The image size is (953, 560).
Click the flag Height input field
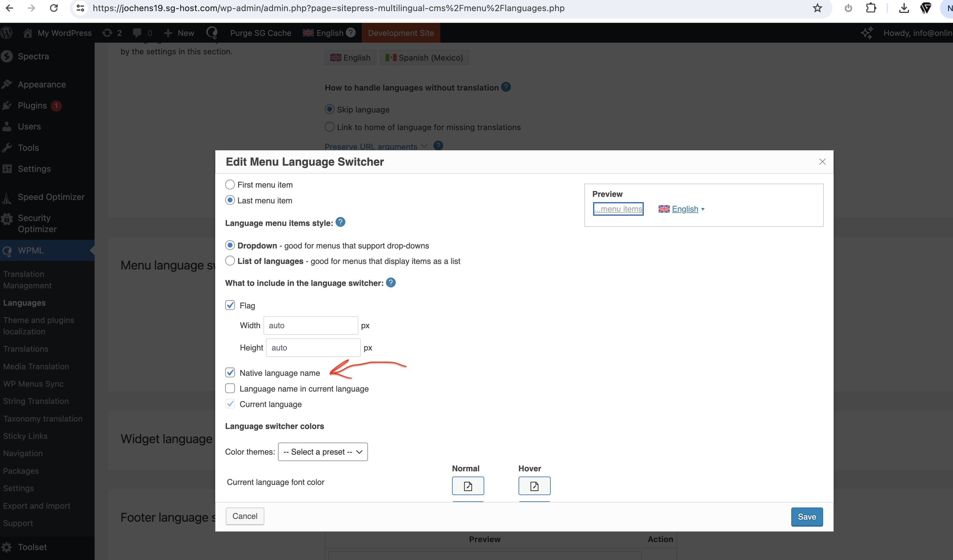[313, 348]
